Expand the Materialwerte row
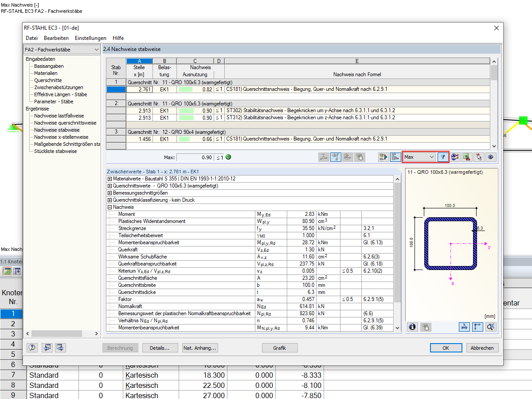The width and height of the screenshot is (532, 399). click(x=110, y=179)
